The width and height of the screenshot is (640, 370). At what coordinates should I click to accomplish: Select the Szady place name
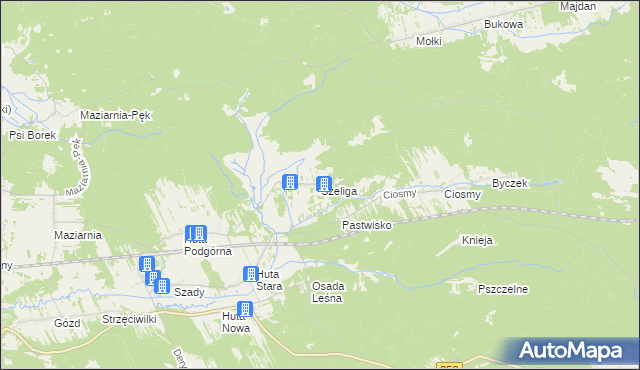pyautogui.click(x=189, y=292)
